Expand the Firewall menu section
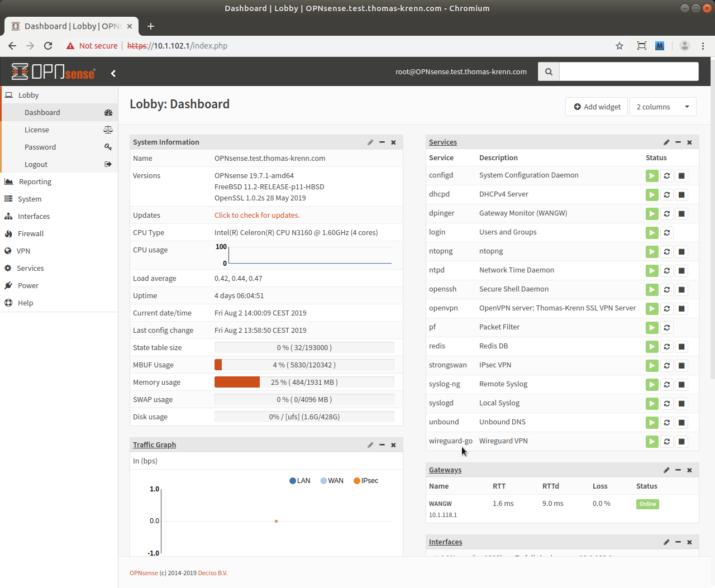This screenshot has height=588, width=715. (x=31, y=233)
